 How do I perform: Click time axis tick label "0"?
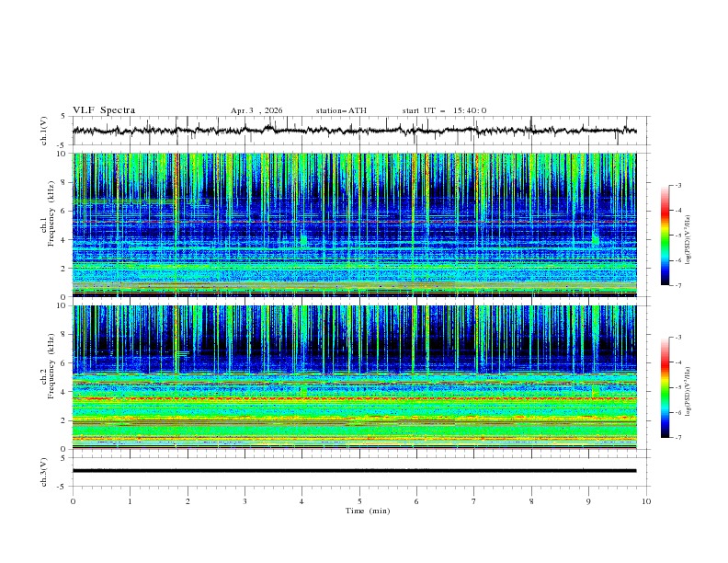pos(73,501)
